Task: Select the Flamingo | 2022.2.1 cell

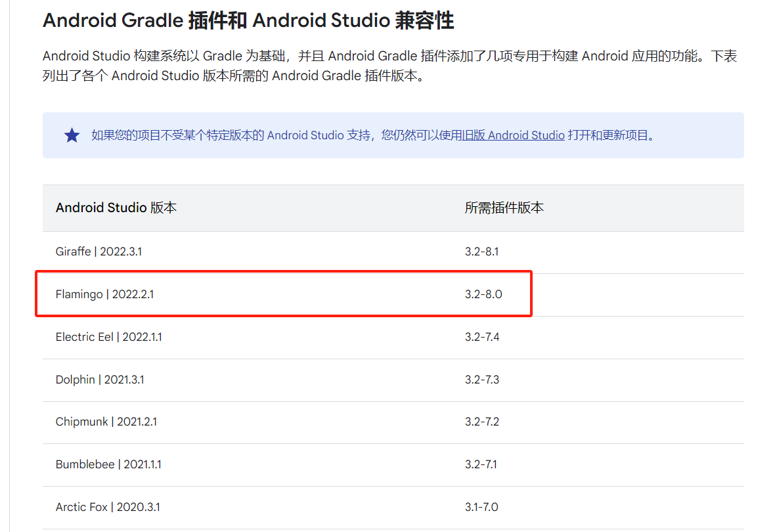Action: click(x=105, y=294)
